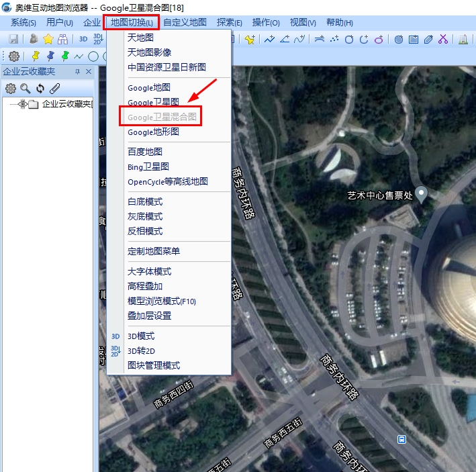The width and height of the screenshot is (476, 472).
Task: Click the add dotted points icon
Action: point(334,39)
